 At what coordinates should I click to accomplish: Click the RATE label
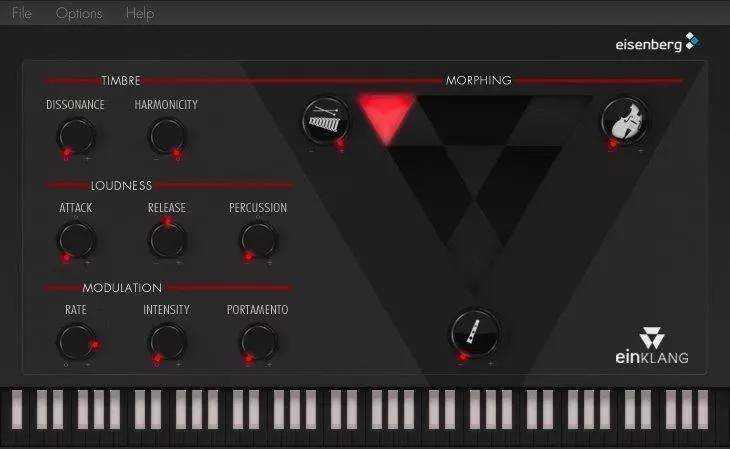point(76,310)
